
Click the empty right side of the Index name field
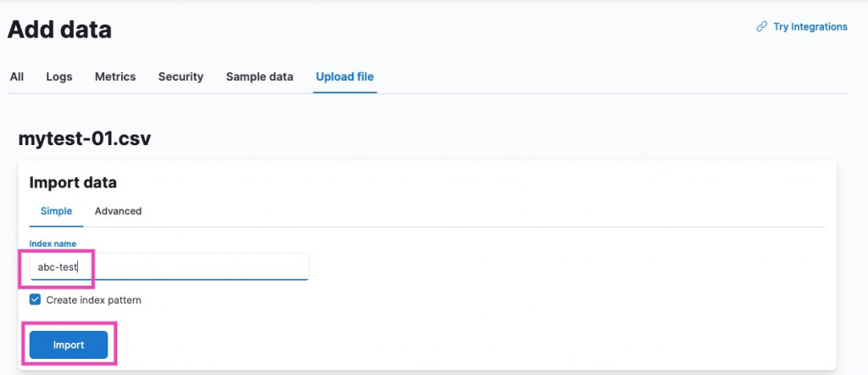pyautogui.click(x=254, y=266)
